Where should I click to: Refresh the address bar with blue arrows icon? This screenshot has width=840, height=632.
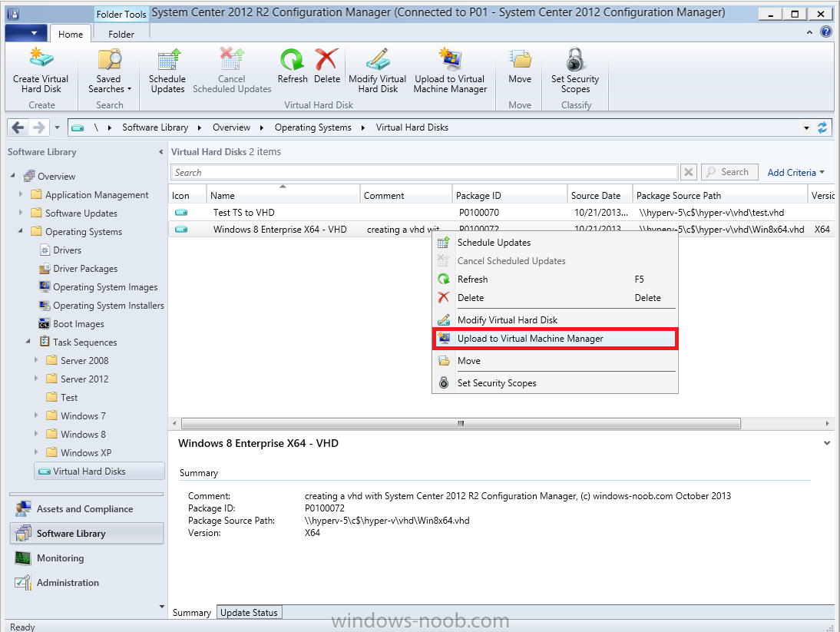pyautogui.click(x=822, y=127)
